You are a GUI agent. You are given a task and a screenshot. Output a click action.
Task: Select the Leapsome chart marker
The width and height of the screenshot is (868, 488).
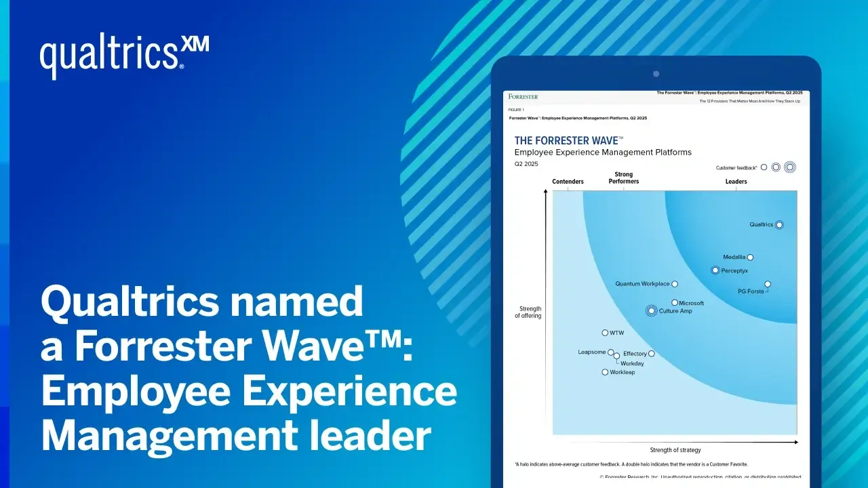(611, 352)
